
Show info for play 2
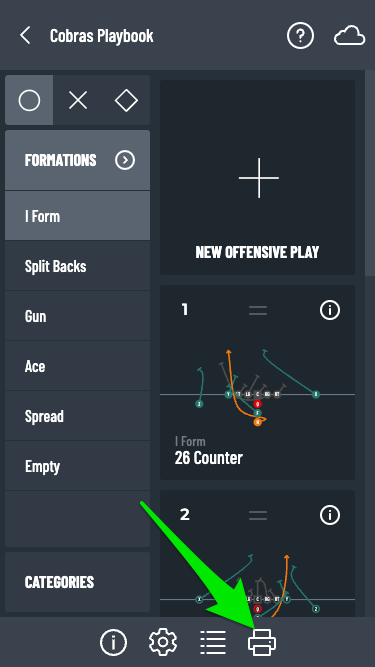click(x=330, y=515)
